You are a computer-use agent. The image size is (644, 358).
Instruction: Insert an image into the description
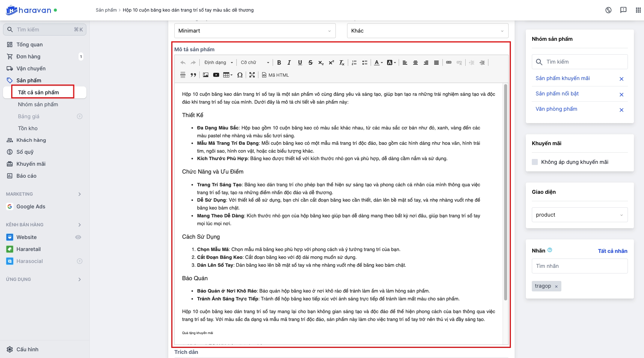point(206,75)
